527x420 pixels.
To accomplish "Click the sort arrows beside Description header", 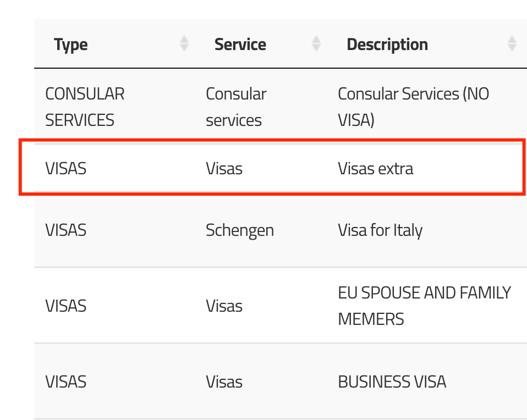I will (x=512, y=44).
